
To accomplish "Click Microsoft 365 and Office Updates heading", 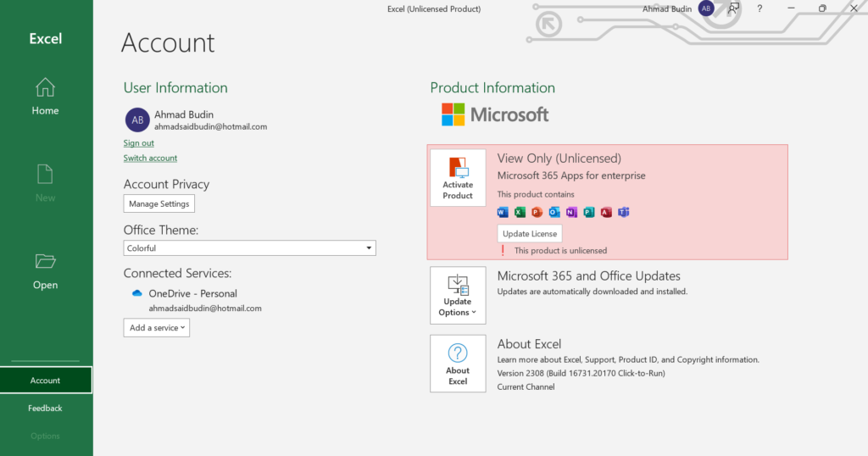I will point(588,275).
